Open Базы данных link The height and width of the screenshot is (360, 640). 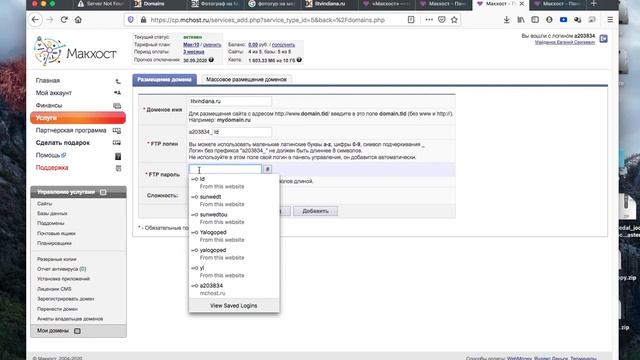[52, 213]
